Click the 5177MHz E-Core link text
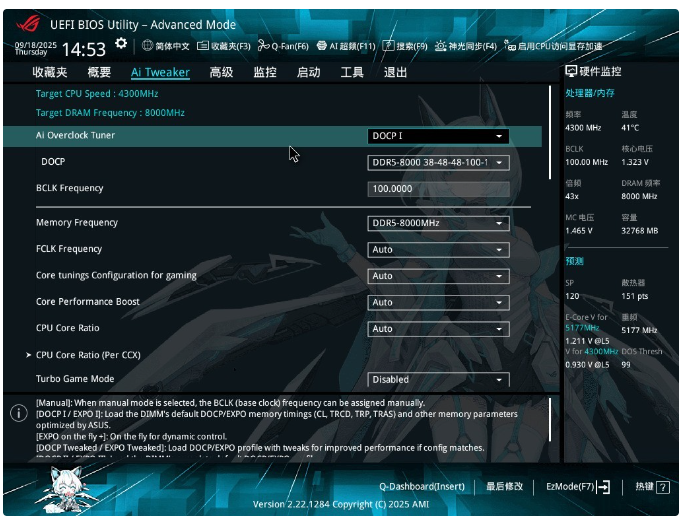This screenshot has width=690, height=522. pos(582,328)
